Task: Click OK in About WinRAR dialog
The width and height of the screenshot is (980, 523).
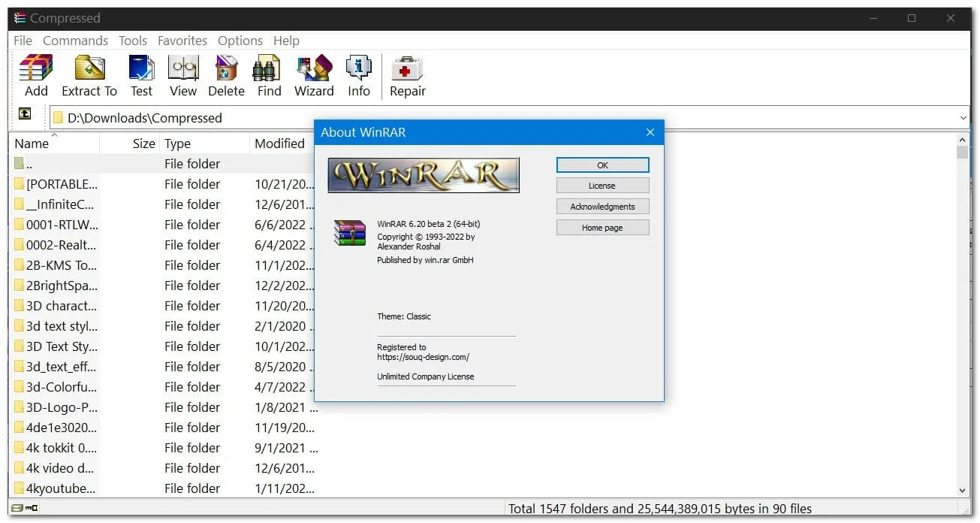Action: pos(602,165)
